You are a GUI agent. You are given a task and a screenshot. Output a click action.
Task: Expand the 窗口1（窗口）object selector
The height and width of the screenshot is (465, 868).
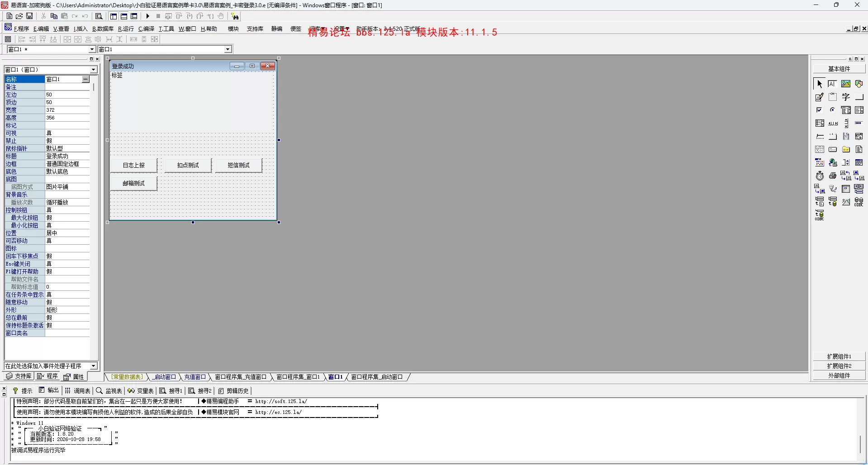[x=94, y=70]
